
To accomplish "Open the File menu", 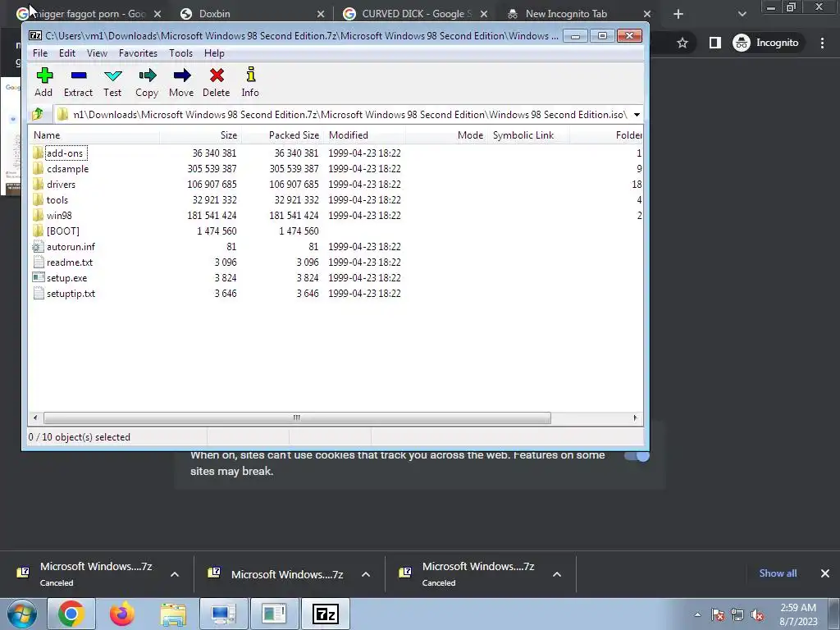I will point(40,53).
